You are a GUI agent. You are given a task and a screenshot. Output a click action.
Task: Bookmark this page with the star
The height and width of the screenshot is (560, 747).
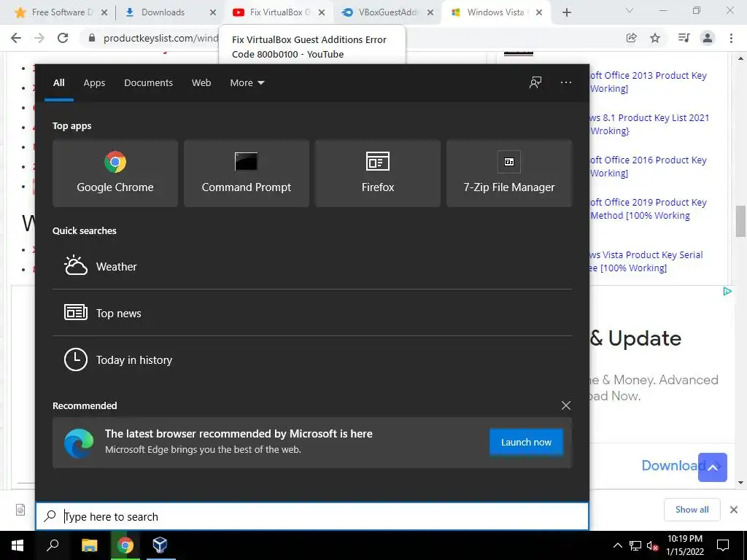point(655,38)
